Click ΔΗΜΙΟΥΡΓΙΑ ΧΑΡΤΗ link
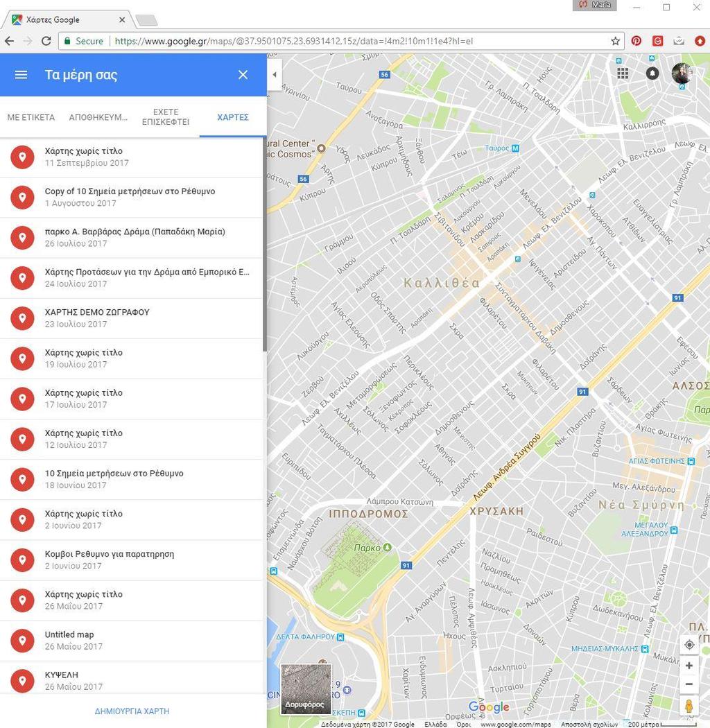Image resolution: width=710 pixels, height=728 pixels. click(x=132, y=711)
